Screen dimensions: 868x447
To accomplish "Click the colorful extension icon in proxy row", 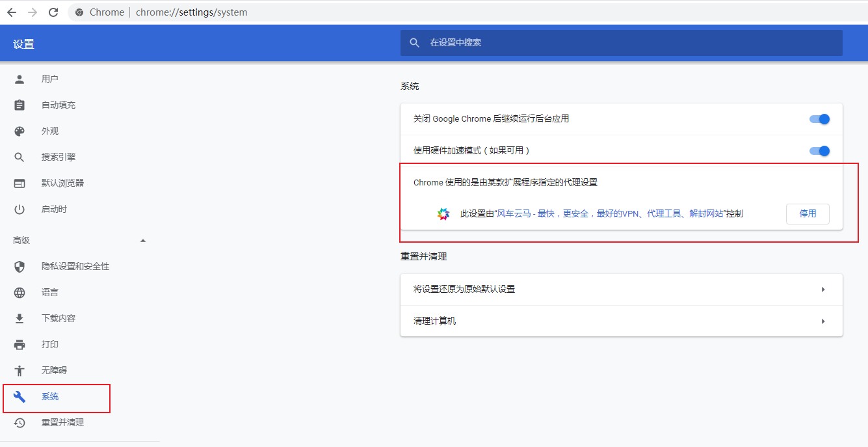I will (443, 213).
